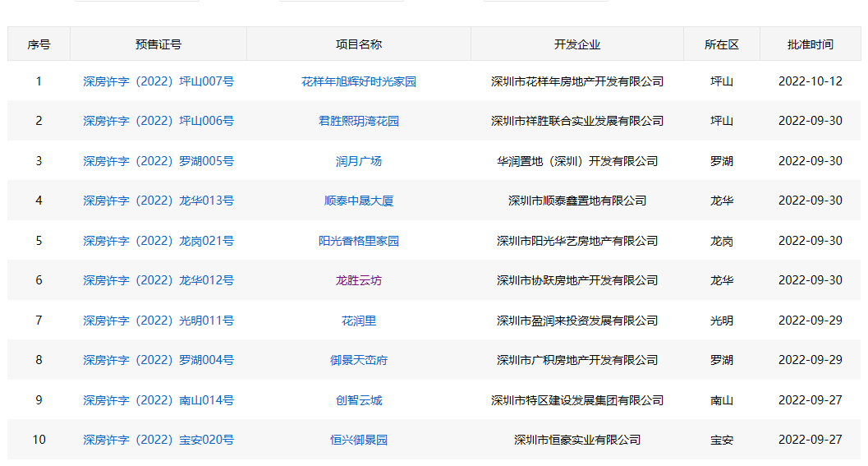868x466 pixels.
Task: Click approval date in row 御景天峦府
Action: 811,360
